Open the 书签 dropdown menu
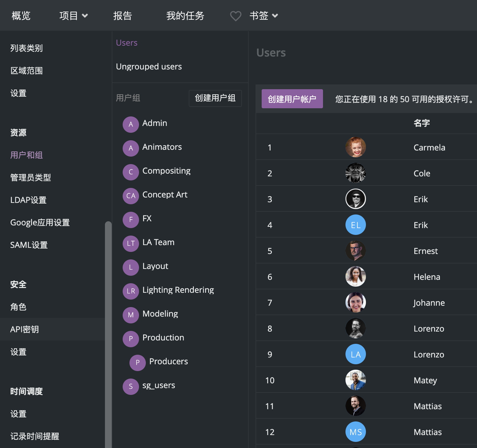The height and width of the screenshot is (448, 477). [264, 16]
